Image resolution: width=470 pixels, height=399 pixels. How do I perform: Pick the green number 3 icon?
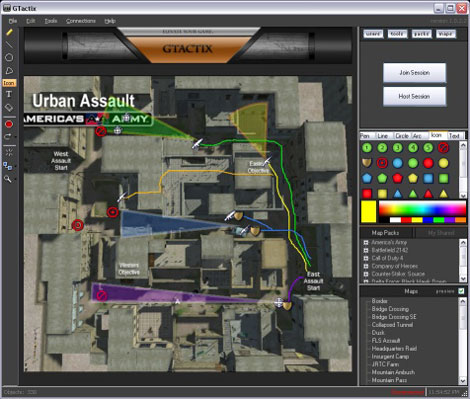click(397, 148)
